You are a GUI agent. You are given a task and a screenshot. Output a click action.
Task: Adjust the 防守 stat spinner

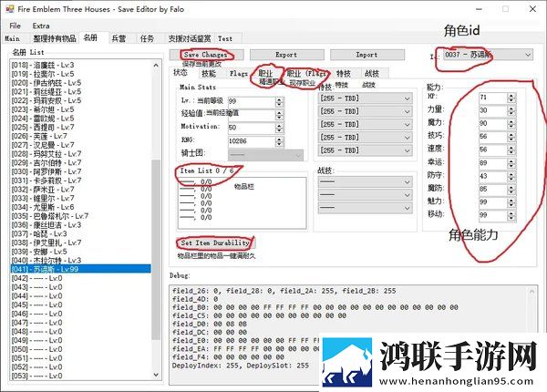511,176
